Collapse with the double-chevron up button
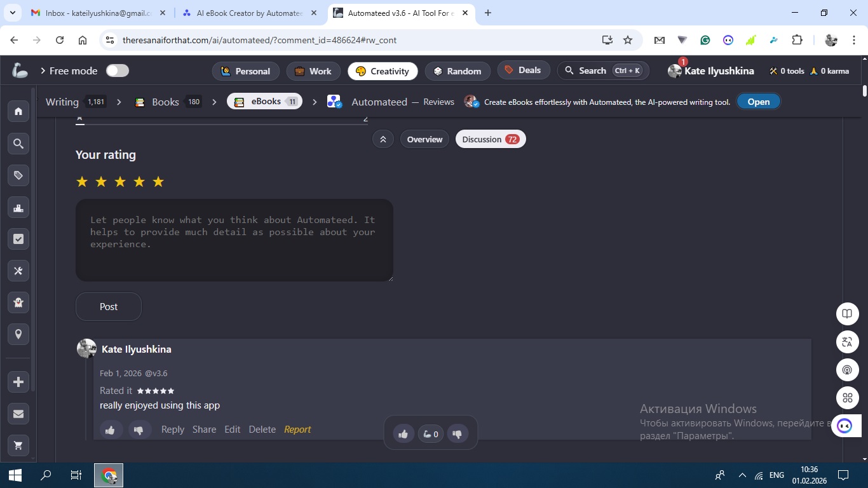 (383, 139)
